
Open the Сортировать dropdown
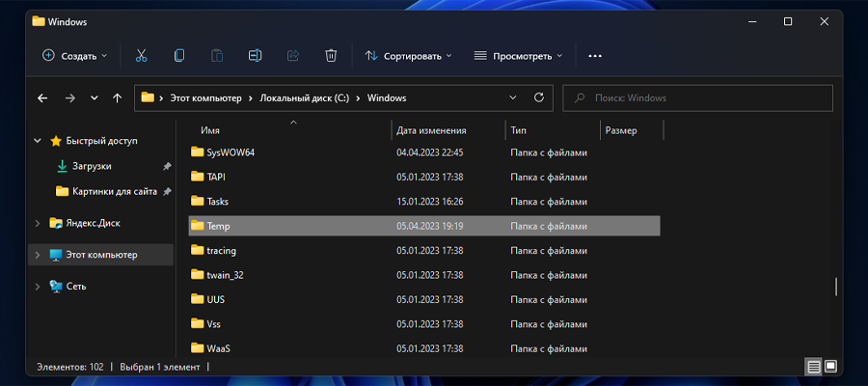409,55
